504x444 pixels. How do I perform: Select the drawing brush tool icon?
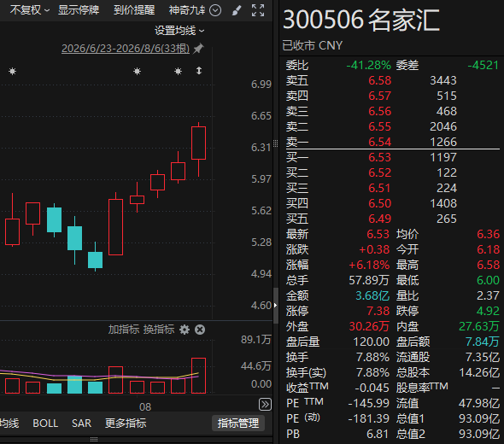coord(237,10)
